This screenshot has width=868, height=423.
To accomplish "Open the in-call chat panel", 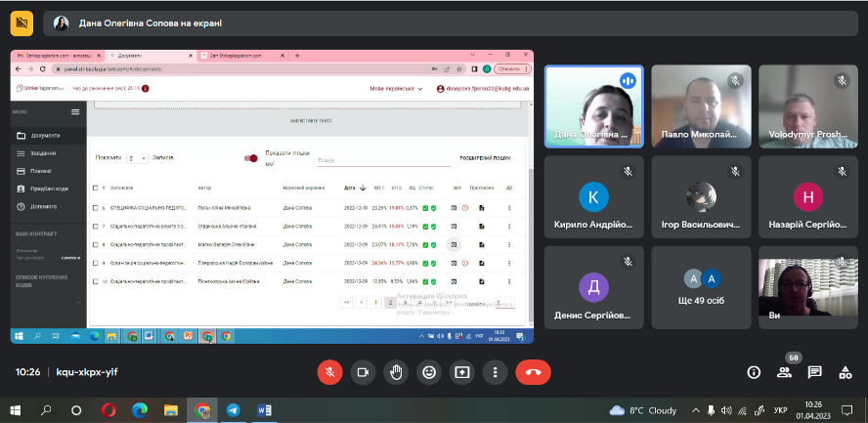I will [x=814, y=372].
